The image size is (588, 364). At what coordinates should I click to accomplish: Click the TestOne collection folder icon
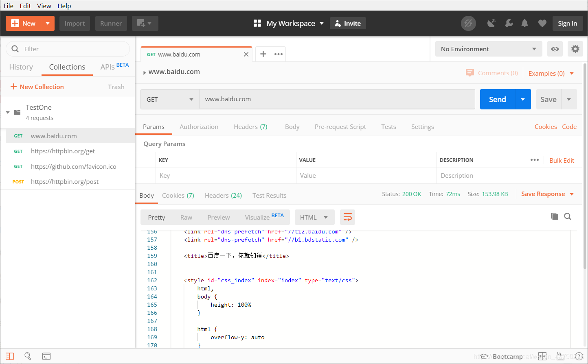tap(17, 112)
